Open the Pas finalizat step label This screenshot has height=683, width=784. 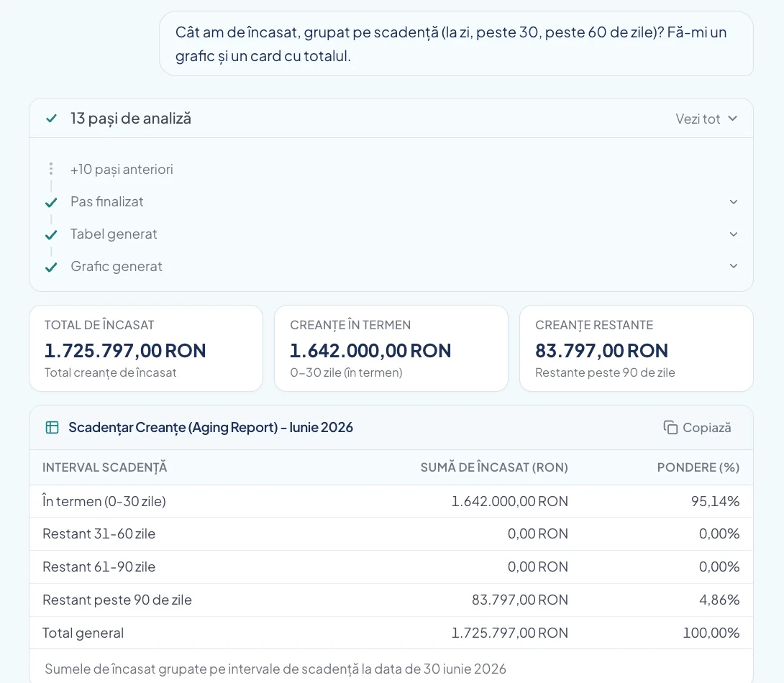(x=107, y=202)
